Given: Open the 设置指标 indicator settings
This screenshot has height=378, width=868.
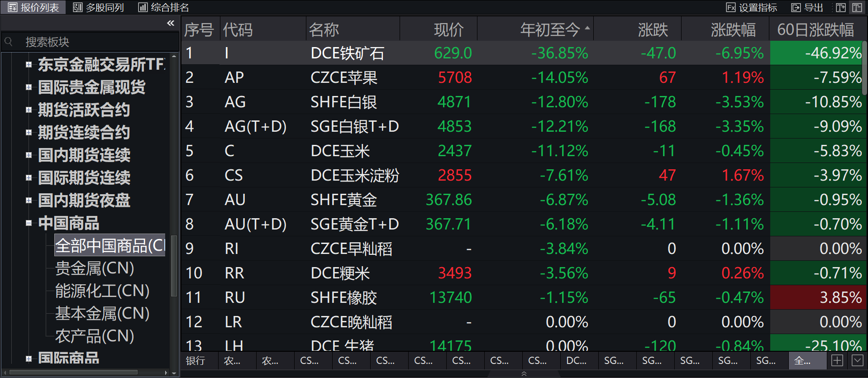Looking at the screenshot, I should [752, 7].
